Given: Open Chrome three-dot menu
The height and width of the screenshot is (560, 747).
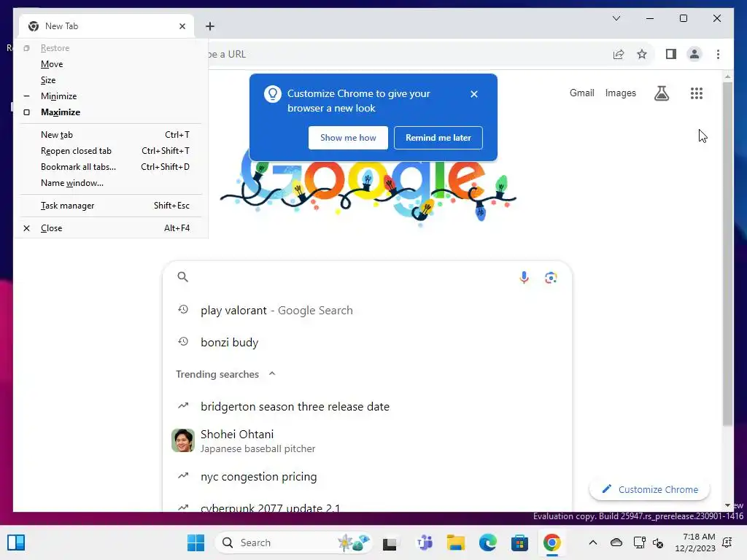Looking at the screenshot, I should 718,54.
